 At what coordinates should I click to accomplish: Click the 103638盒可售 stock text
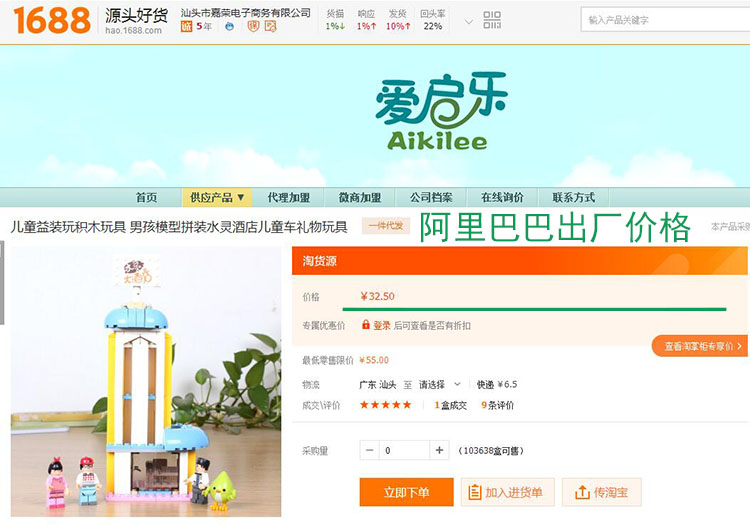point(491,450)
